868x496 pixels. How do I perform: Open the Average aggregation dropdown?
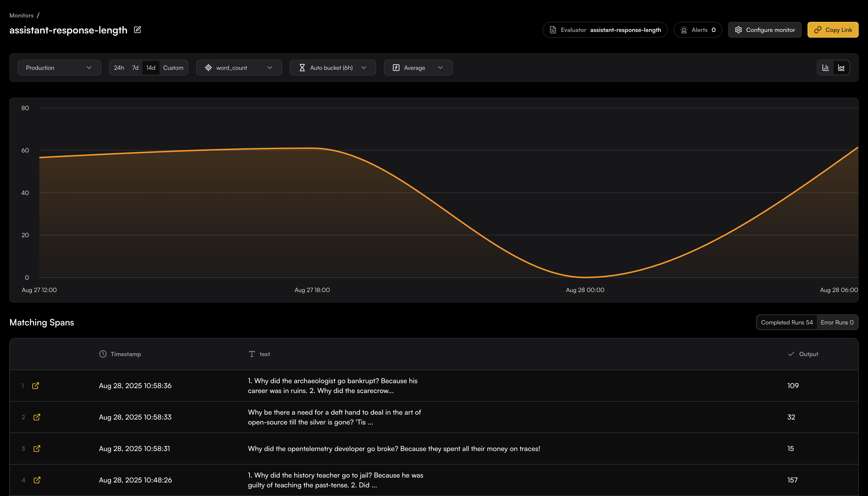(x=418, y=68)
